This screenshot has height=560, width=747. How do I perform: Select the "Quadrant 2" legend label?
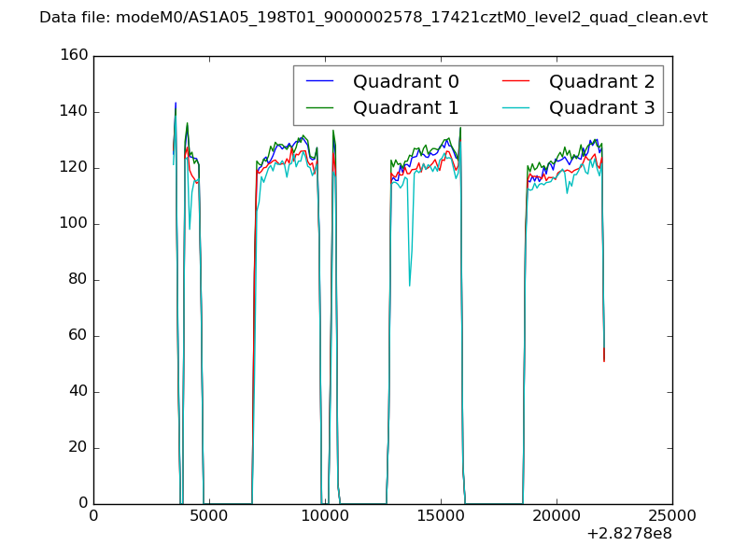tap(601, 81)
